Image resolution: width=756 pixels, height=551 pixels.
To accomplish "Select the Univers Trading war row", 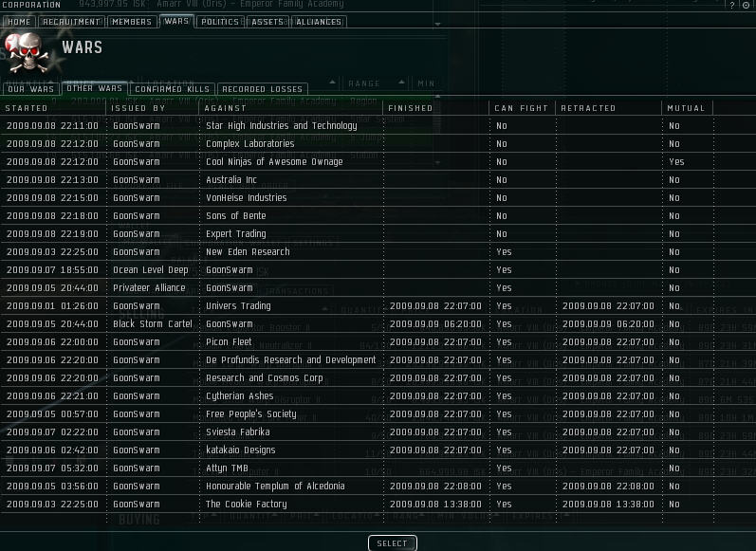I will click(378, 306).
